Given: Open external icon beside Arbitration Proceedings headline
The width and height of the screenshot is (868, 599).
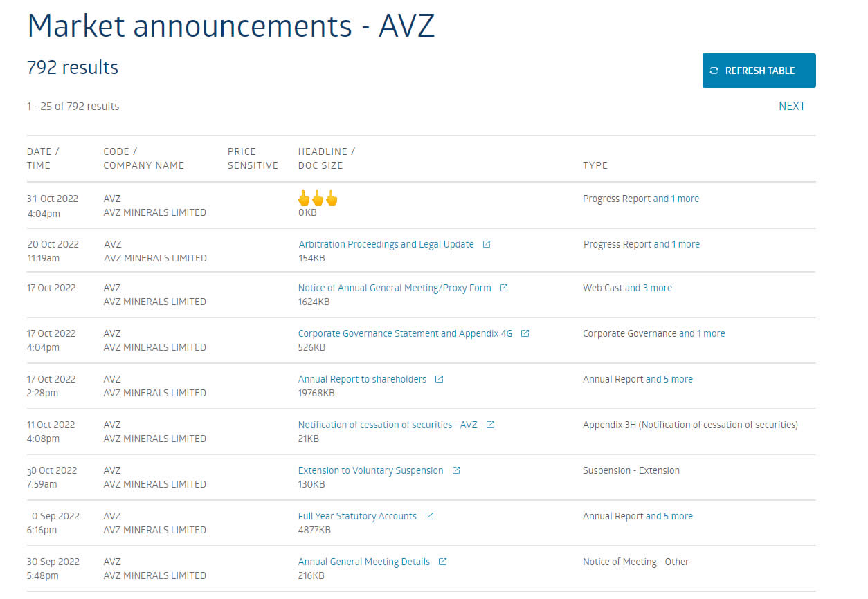Looking at the screenshot, I should (x=487, y=244).
